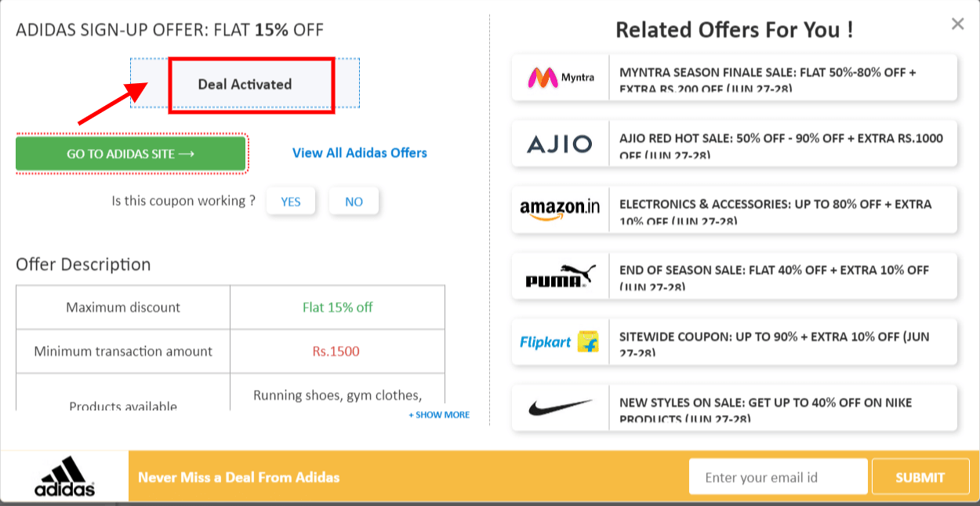Click the Myntra logo
This screenshot has height=506, width=980.
[x=559, y=78]
